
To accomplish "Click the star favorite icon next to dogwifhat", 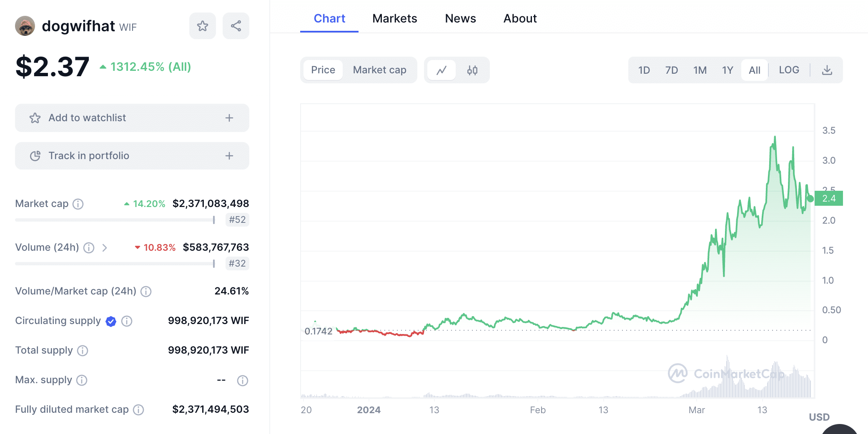I will 203,26.
